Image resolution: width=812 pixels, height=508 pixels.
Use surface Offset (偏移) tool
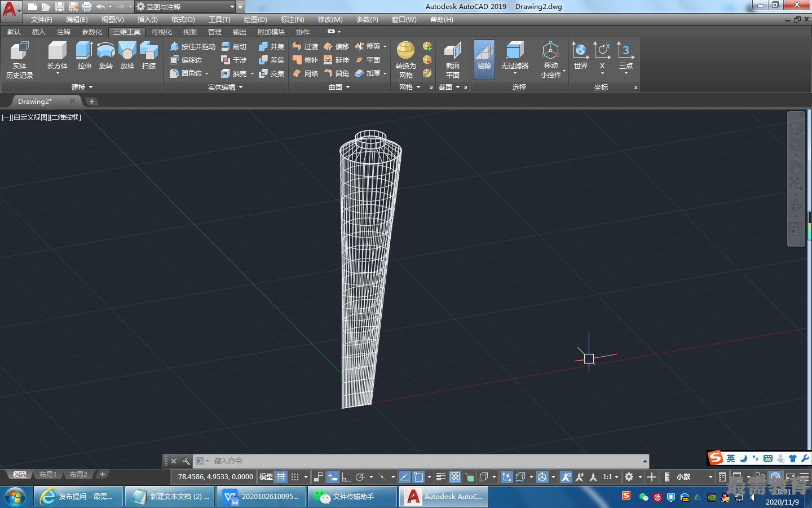tap(336, 46)
